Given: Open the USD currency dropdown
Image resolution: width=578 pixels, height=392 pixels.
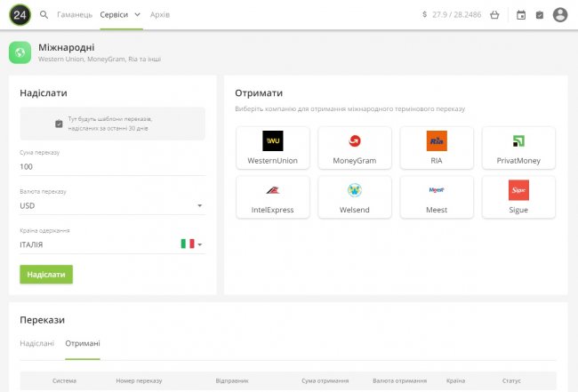Looking at the screenshot, I should point(112,205).
